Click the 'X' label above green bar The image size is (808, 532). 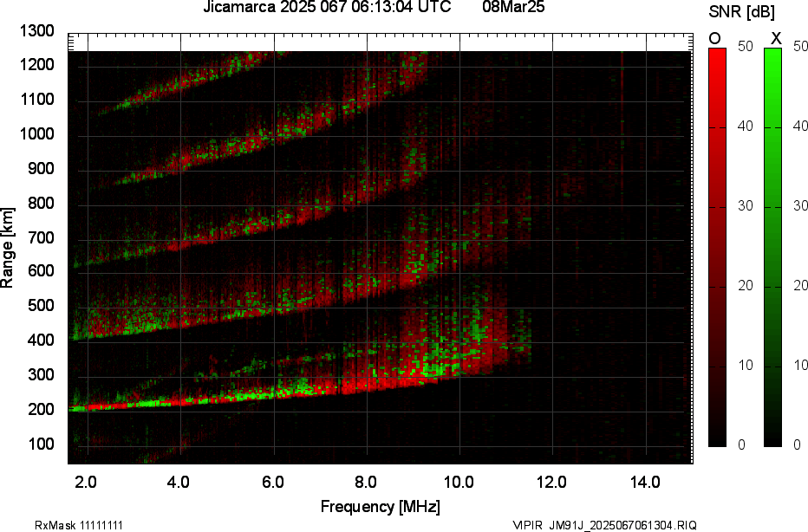point(776,39)
